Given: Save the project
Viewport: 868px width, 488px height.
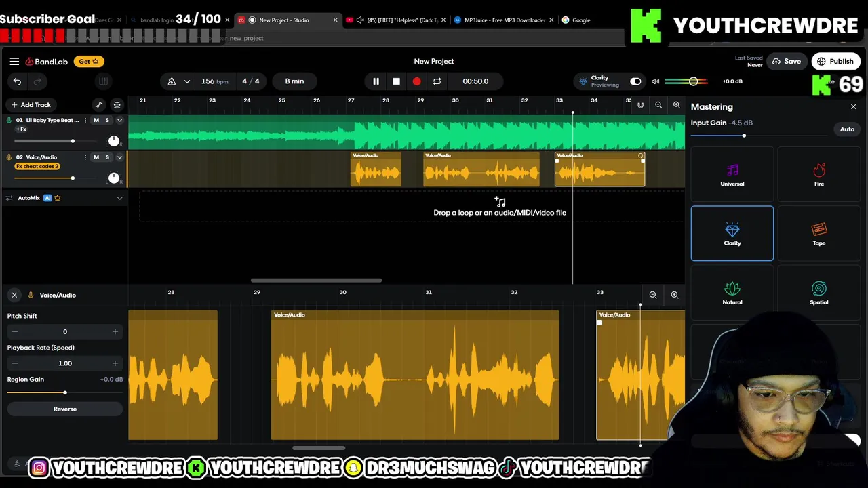Looking at the screenshot, I should (786, 62).
